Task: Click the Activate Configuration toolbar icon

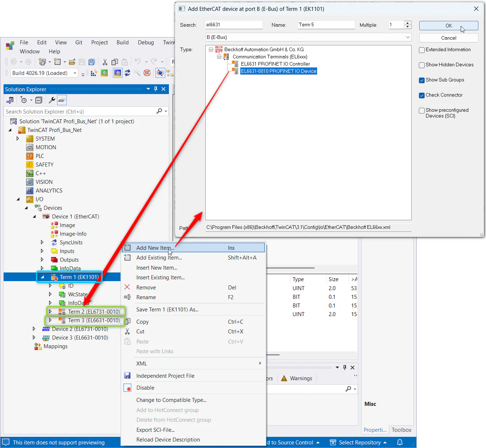Action: click(94, 73)
